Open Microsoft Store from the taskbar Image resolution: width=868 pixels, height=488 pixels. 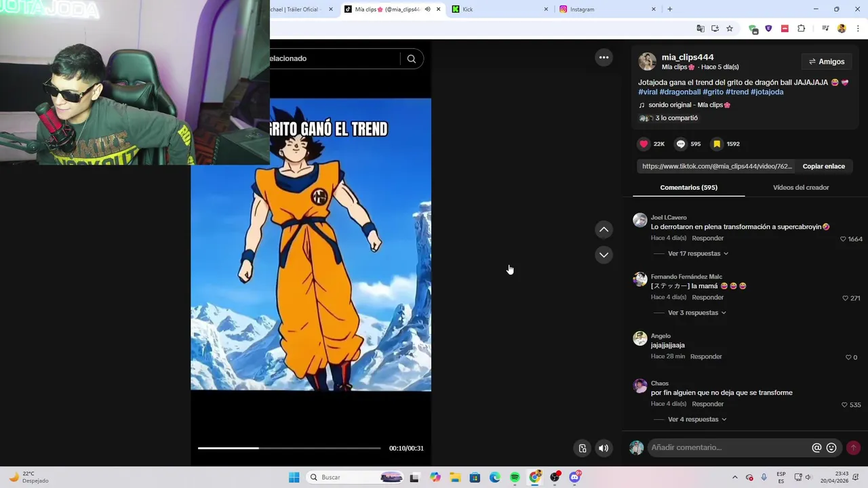[x=475, y=477]
